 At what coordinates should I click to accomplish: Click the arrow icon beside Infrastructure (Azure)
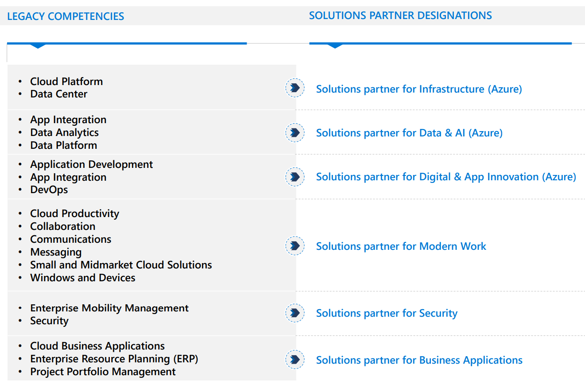click(294, 88)
